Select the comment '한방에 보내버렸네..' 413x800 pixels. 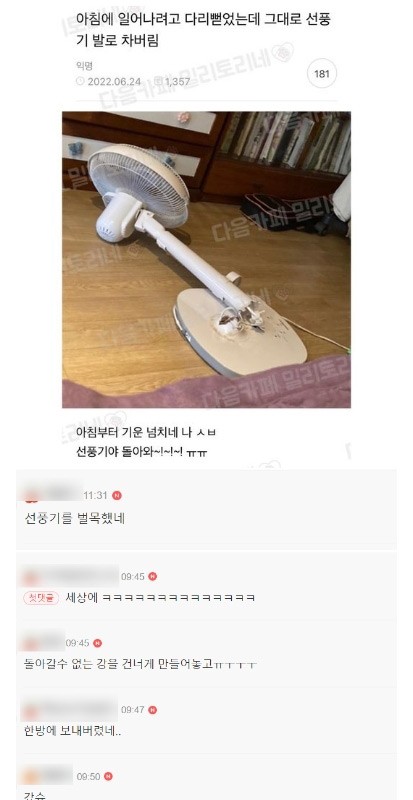72,731
